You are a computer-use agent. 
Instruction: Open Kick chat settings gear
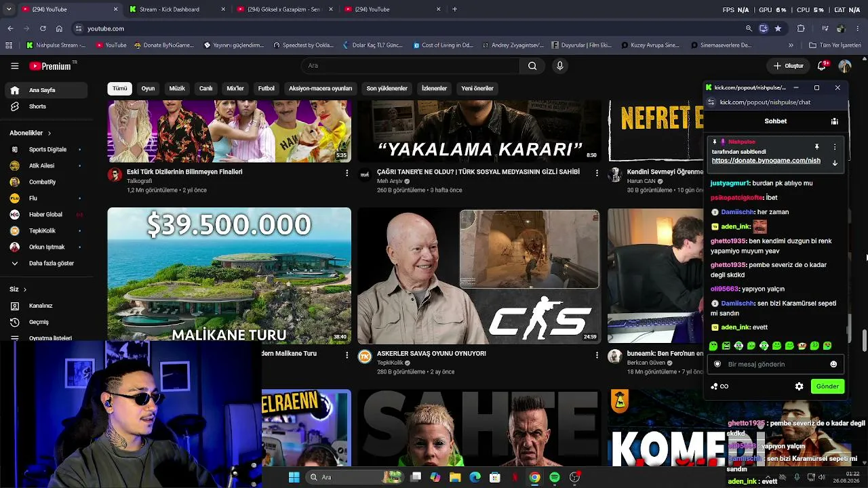tap(799, 386)
